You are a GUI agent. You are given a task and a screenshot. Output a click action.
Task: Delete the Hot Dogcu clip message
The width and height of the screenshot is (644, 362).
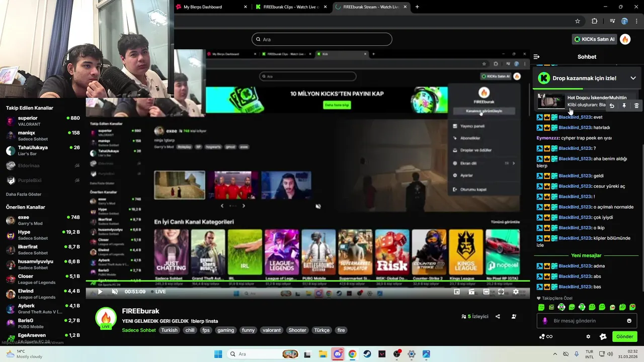coord(636,106)
